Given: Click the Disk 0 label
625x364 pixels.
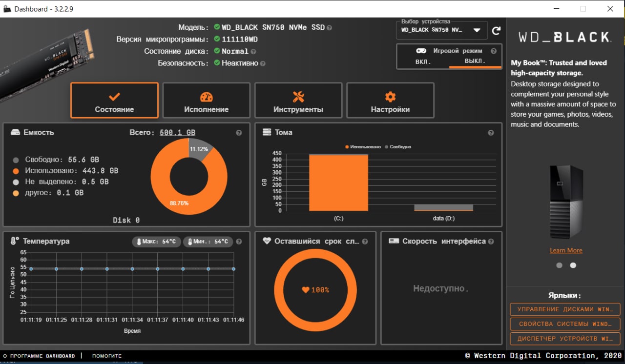Looking at the screenshot, I should coord(126,220).
